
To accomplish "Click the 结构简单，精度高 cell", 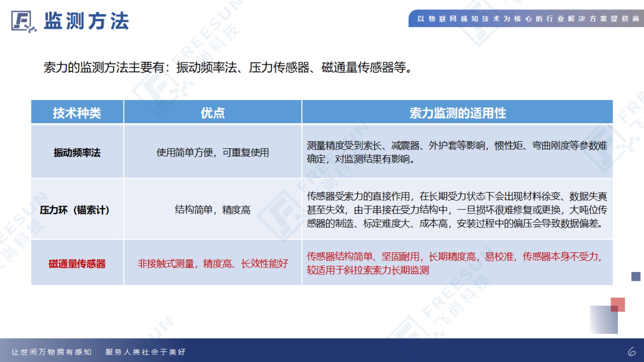I will point(213,210).
